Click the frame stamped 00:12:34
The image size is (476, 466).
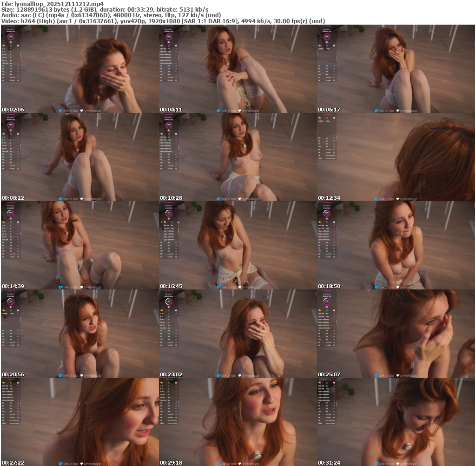pyautogui.click(x=396, y=157)
